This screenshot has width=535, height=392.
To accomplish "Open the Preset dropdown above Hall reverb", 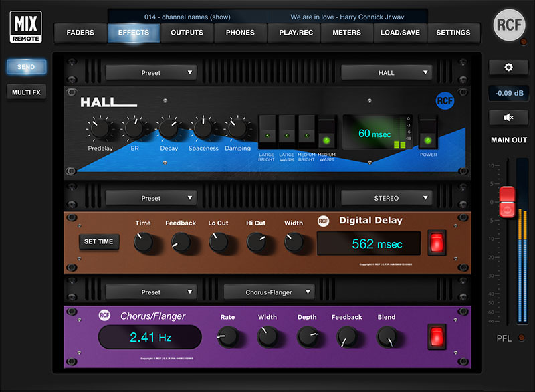I will (151, 72).
